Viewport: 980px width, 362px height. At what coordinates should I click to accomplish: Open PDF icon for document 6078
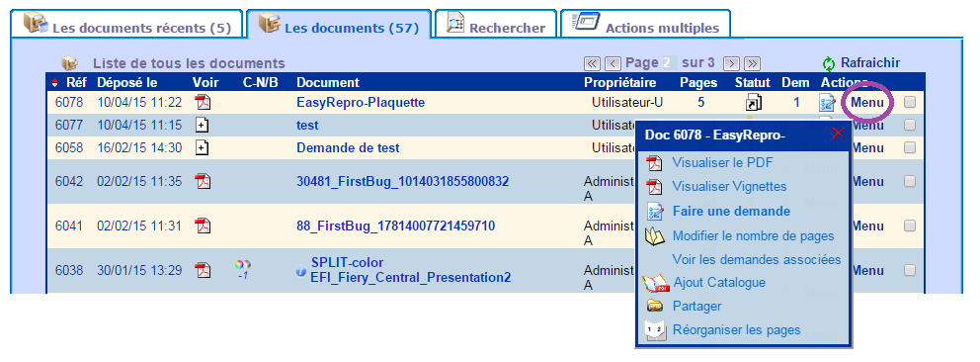click(x=203, y=102)
